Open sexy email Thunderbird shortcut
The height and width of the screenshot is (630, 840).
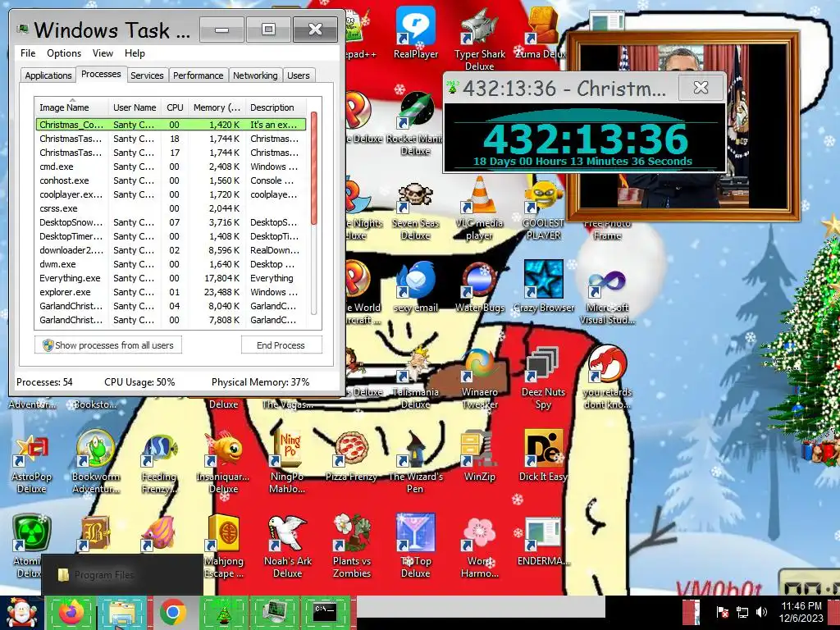click(x=416, y=286)
